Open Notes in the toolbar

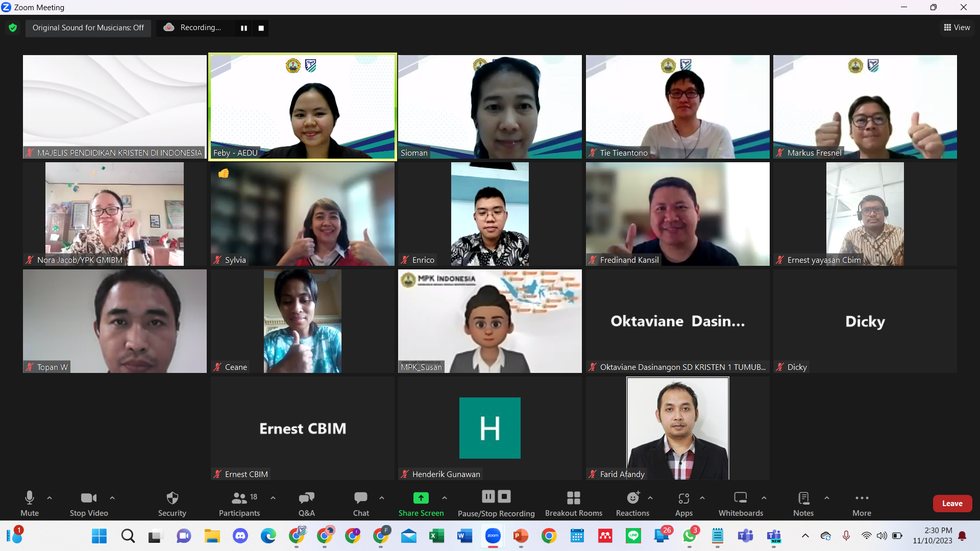tap(803, 503)
